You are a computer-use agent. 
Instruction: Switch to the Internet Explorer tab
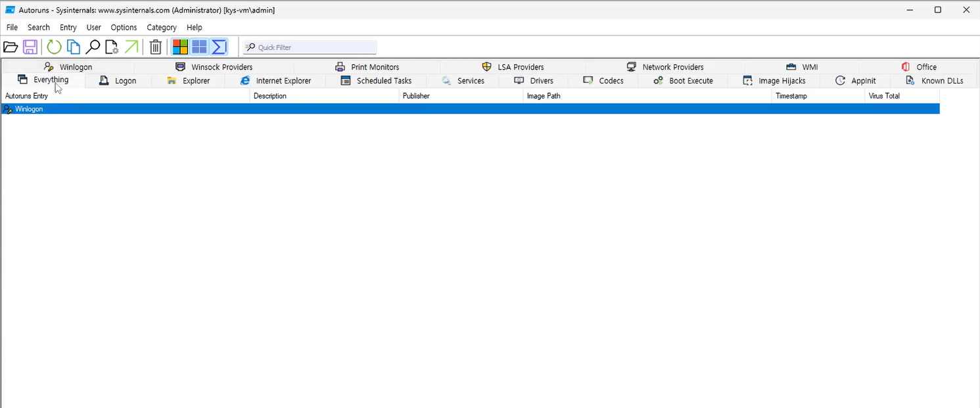[275, 81]
